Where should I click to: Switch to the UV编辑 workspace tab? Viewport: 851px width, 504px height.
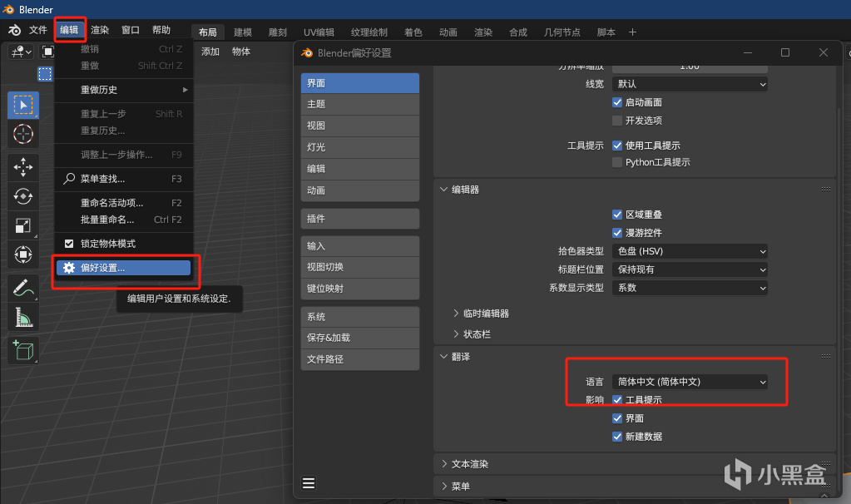pos(319,32)
